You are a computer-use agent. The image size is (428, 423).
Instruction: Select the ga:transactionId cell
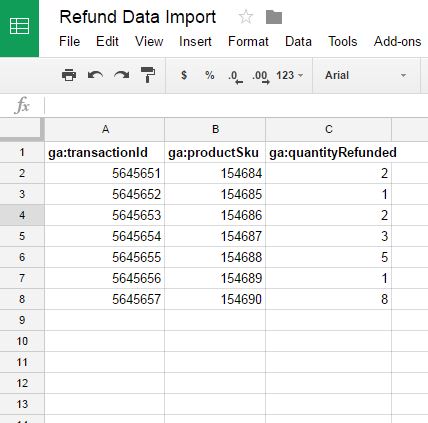[x=105, y=152]
